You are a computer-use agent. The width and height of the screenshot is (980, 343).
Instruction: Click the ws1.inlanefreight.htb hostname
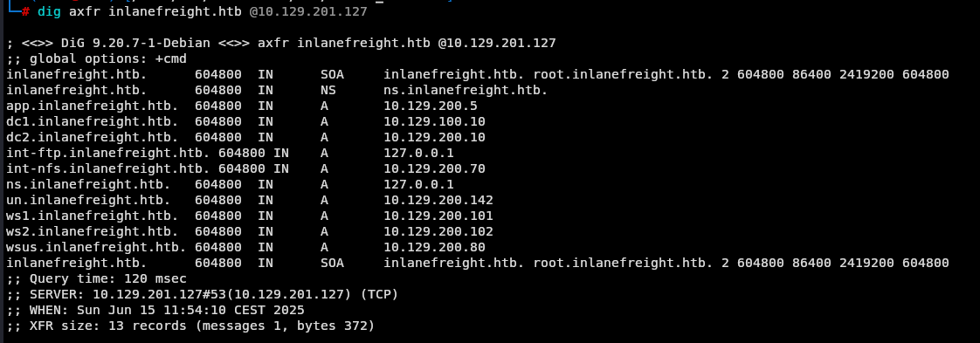[x=93, y=216]
